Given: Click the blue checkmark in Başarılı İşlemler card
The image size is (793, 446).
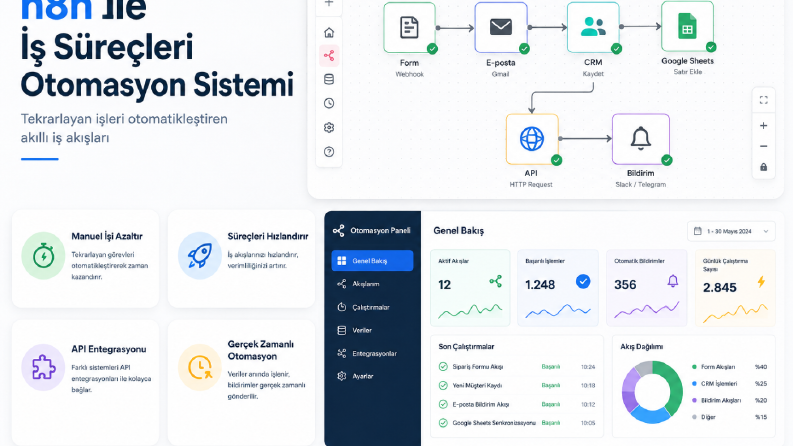Looking at the screenshot, I should click(583, 281).
